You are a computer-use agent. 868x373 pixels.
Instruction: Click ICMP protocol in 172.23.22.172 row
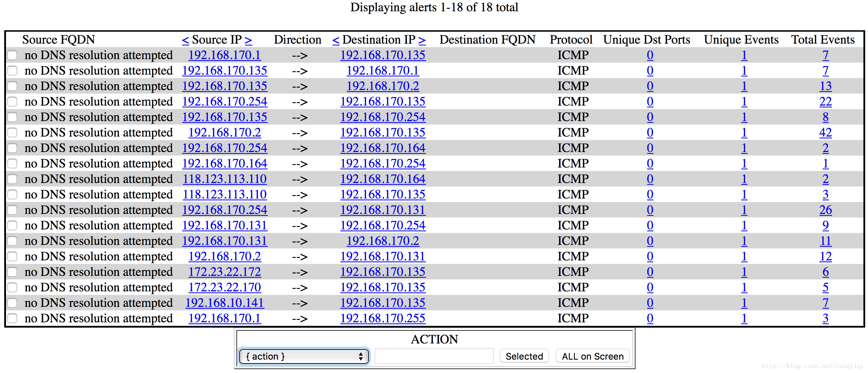point(573,272)
